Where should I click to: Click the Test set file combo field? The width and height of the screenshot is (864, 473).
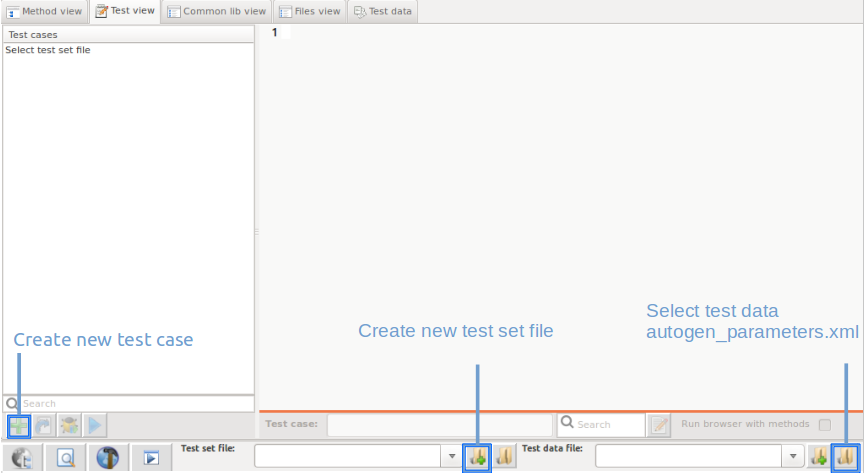click(348, 456)
